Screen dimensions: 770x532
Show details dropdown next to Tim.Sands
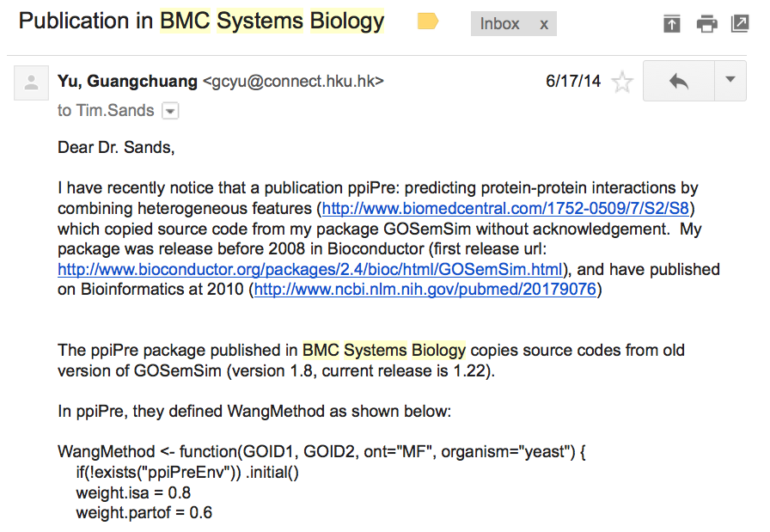click(x=170, y=111)
